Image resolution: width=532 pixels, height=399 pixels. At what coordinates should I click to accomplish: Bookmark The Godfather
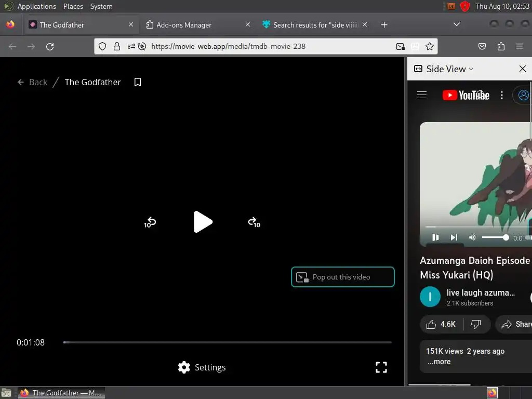point(137,82)
